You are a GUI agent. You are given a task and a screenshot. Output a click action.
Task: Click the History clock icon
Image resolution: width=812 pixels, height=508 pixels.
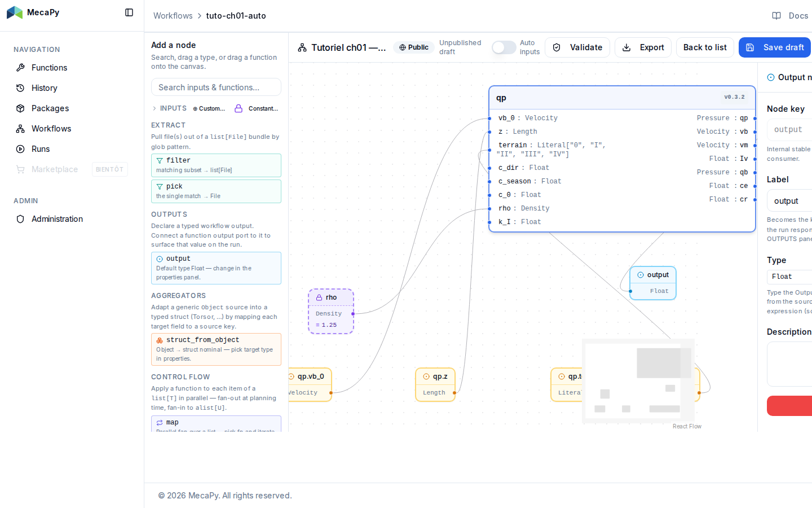[20, 88]
